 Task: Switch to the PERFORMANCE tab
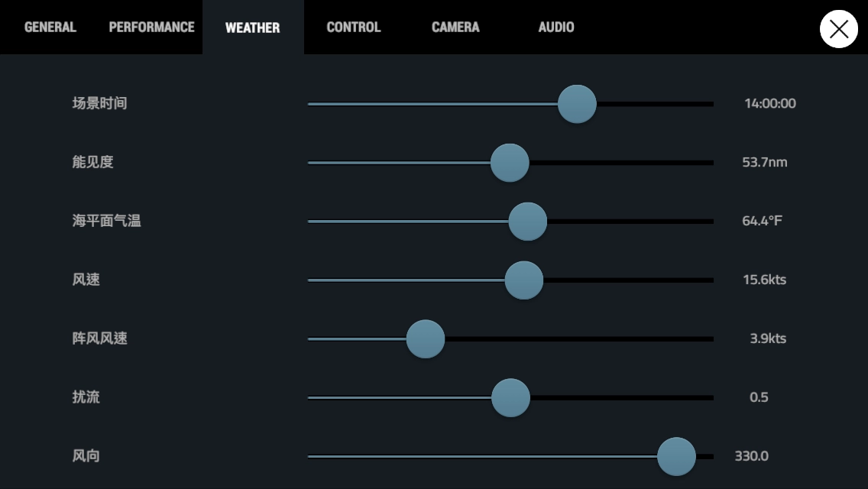(151, 28)
